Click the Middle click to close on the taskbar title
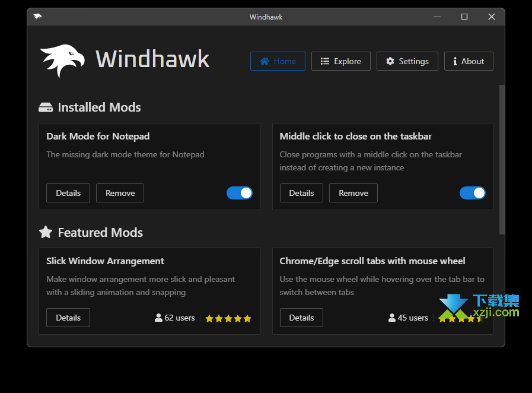 click(356, 136)
